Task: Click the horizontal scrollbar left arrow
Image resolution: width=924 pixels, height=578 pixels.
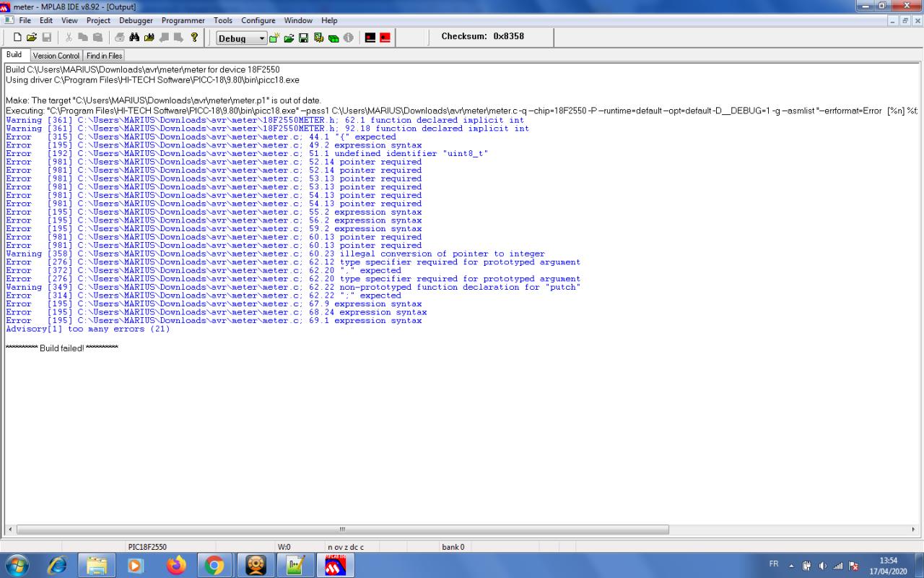Action: tap(10, 530)
